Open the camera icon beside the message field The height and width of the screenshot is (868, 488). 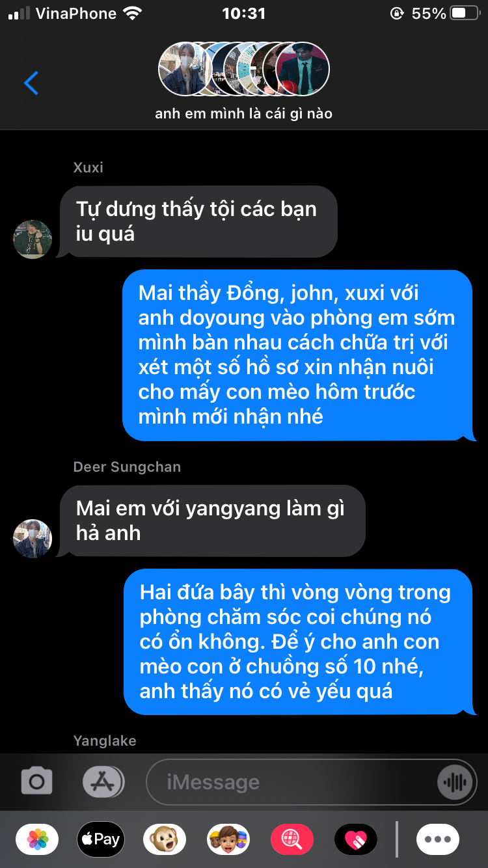[x=36, y=781]
